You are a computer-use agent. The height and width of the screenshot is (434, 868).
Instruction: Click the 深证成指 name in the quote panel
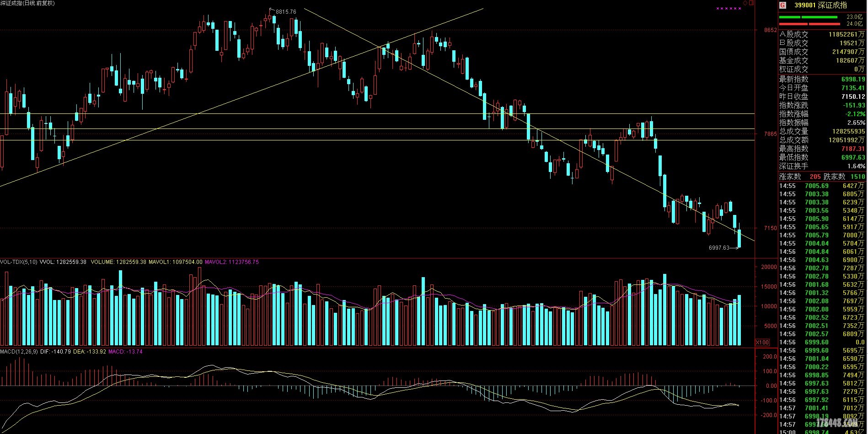pos(833,5)
